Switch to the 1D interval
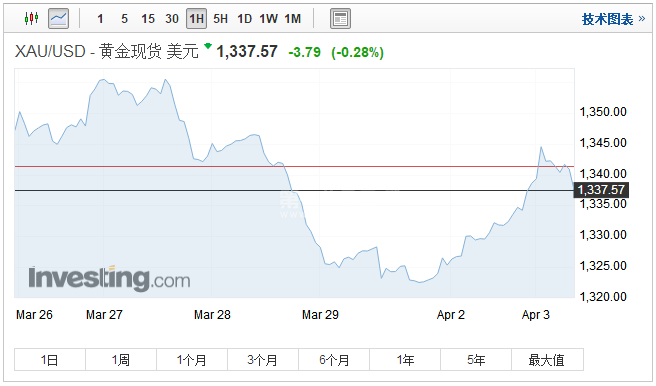The width and height of the screenshot is (656, 386). 244,19
